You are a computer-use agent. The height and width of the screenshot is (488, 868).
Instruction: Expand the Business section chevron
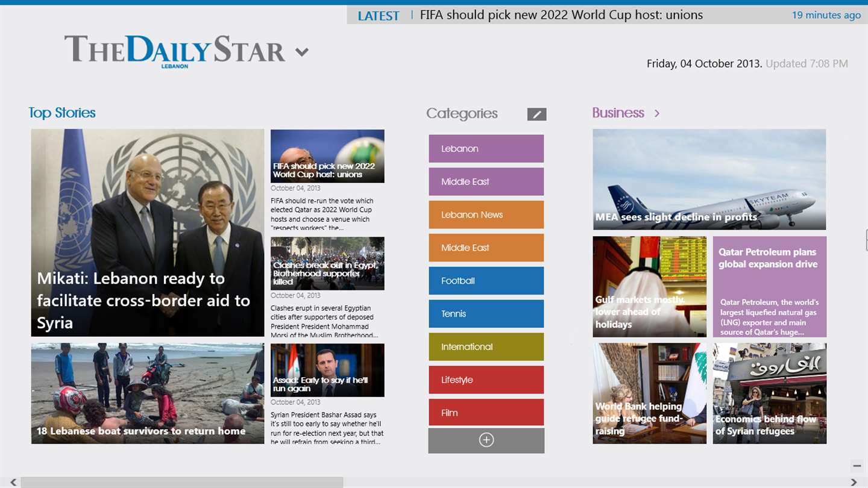click(x=657, y=113)
